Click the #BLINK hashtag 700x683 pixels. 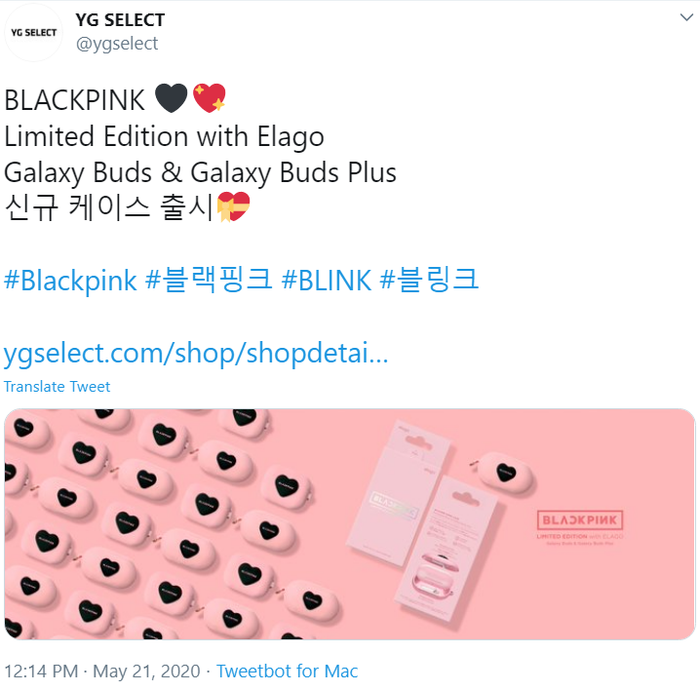326,280
